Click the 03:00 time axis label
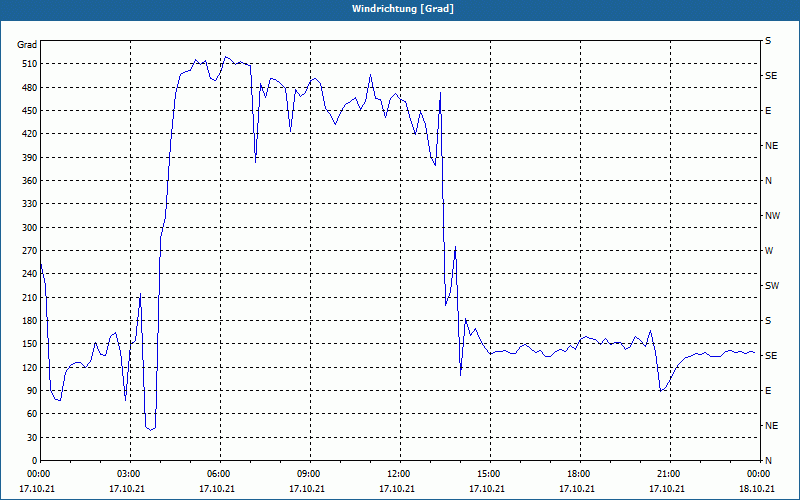800x500 pixels. pyautogui.click(x=128, y=474)
